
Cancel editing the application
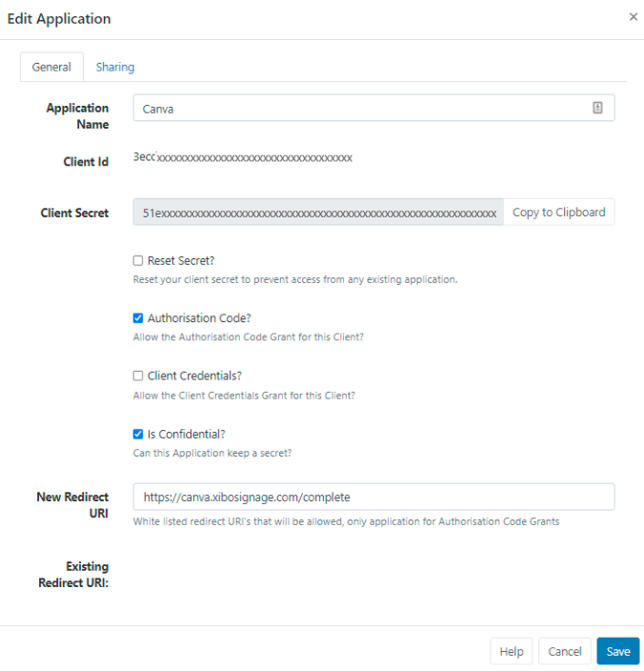pyautogui.click(x=565, y=651)
